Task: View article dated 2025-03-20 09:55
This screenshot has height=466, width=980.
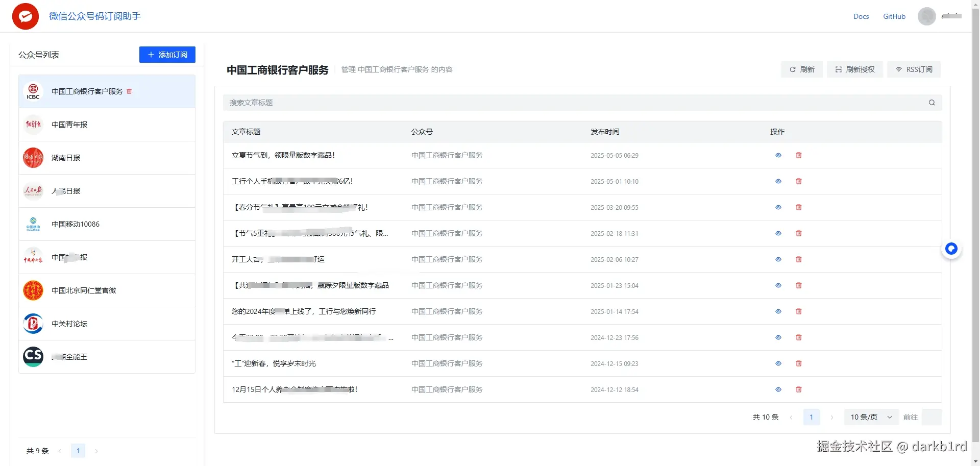Action: [x=778, y=207]
